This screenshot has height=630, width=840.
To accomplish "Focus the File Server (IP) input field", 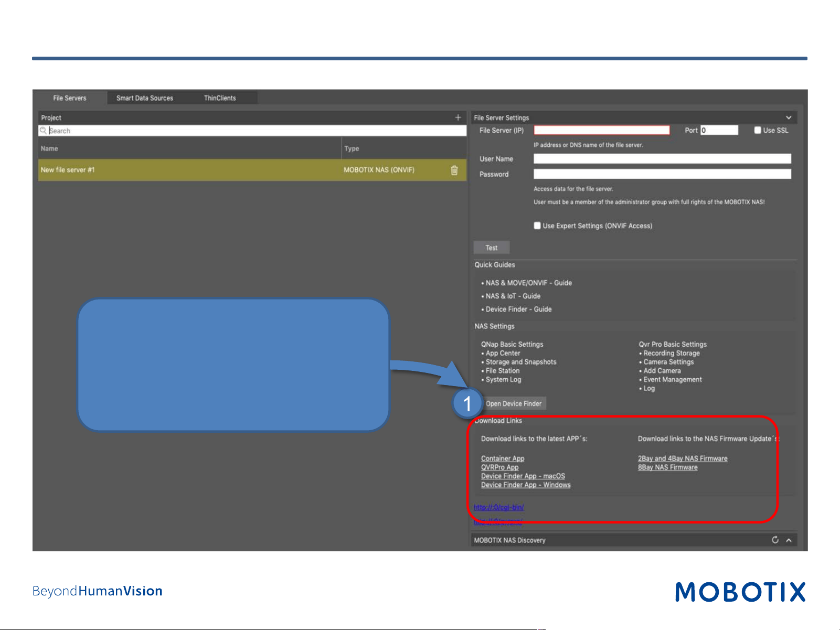I will pos(602,130).
